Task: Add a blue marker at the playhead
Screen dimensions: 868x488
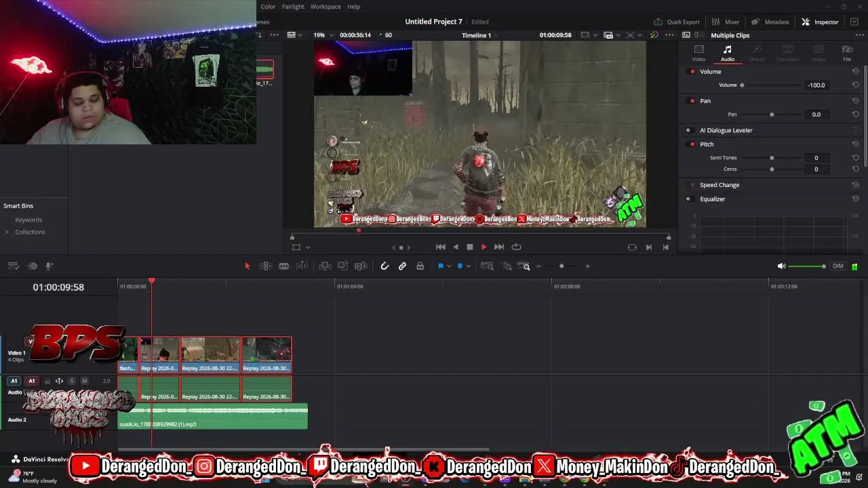Action: coord(459,266)
